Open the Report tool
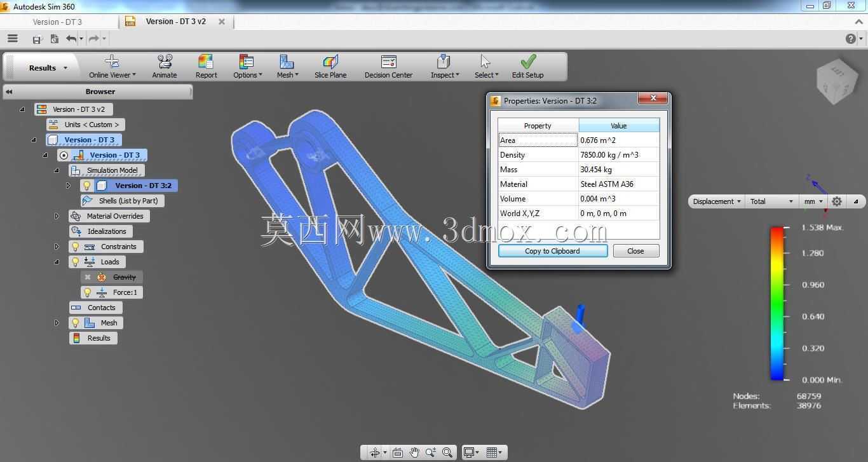Screen dimensions: 868x462 [206, 67]
